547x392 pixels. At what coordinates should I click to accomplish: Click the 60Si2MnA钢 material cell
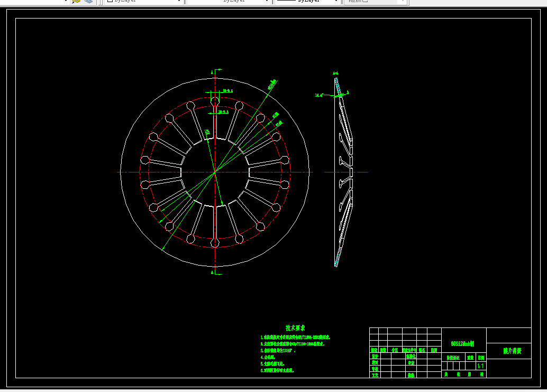(462, 343)
